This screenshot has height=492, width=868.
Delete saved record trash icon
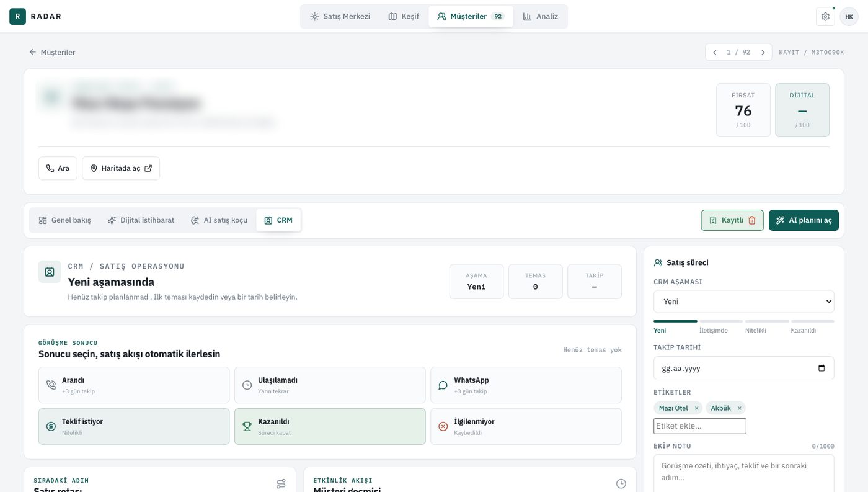(x=752, y=220)
